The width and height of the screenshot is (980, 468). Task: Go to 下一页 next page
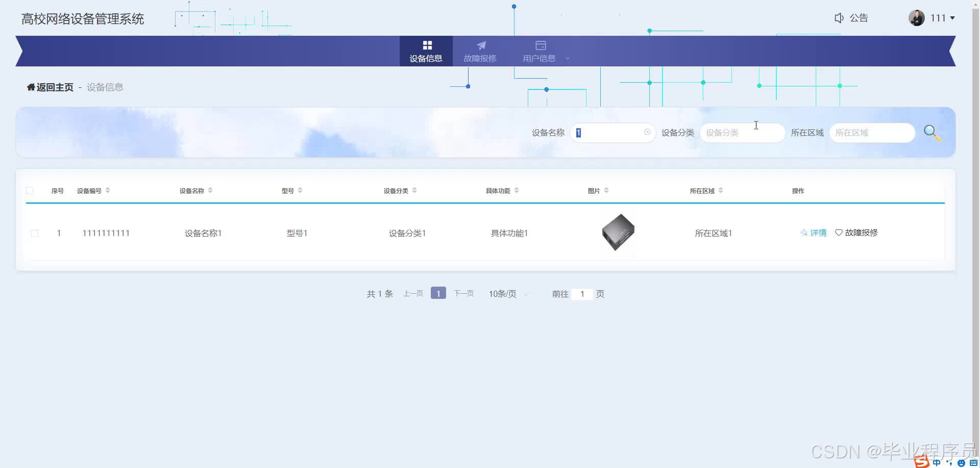click(x=463, y=293)
